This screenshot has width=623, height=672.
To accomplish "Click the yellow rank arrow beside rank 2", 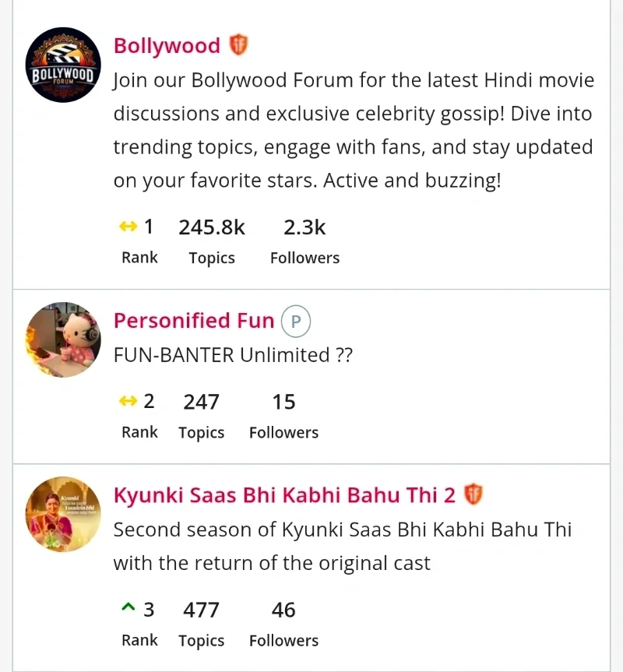I will click(x=128, y=402).
